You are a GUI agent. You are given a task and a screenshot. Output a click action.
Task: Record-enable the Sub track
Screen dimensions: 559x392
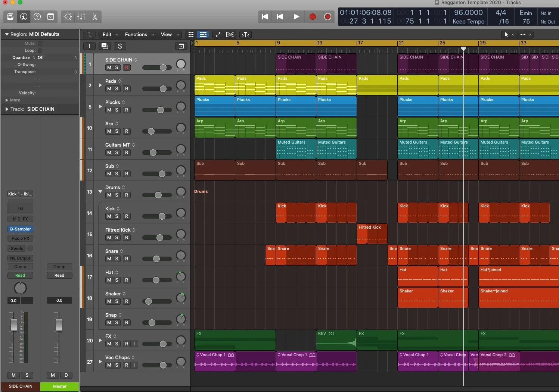click(x=127, y=174)
